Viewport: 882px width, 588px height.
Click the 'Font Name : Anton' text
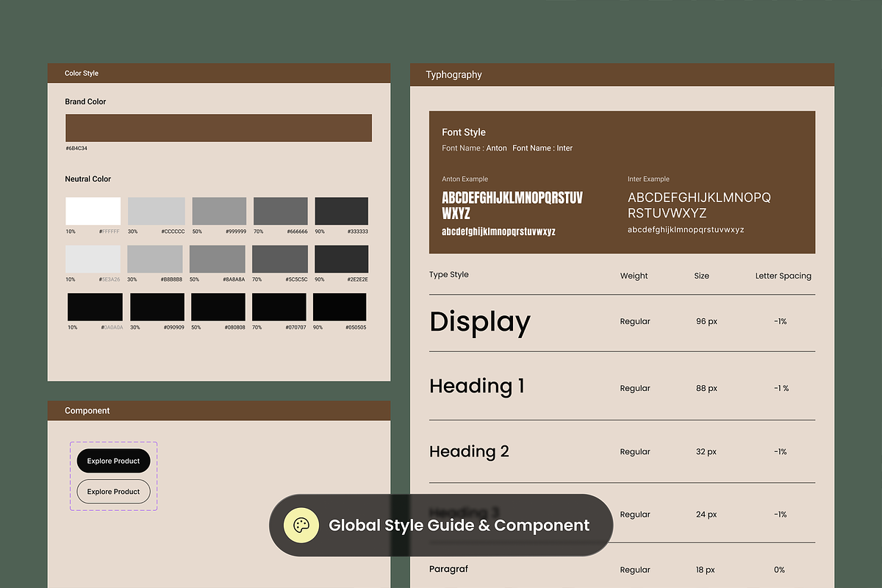(474, 148)
